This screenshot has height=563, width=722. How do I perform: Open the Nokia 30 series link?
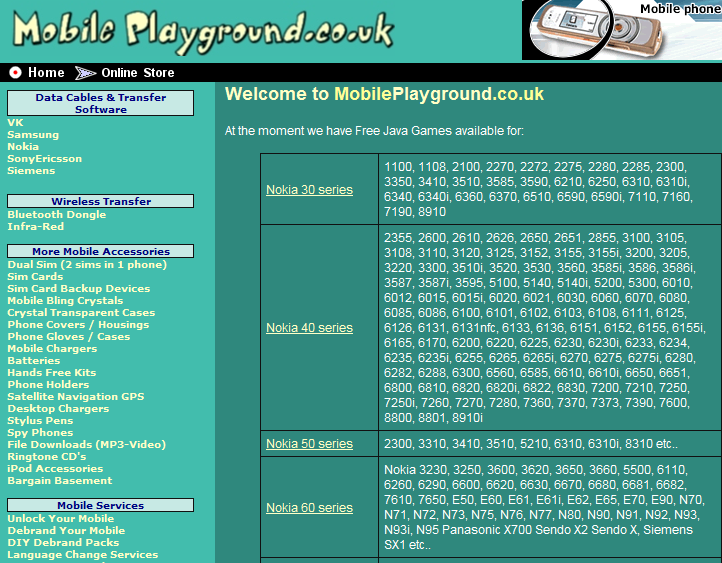[309, 189]
